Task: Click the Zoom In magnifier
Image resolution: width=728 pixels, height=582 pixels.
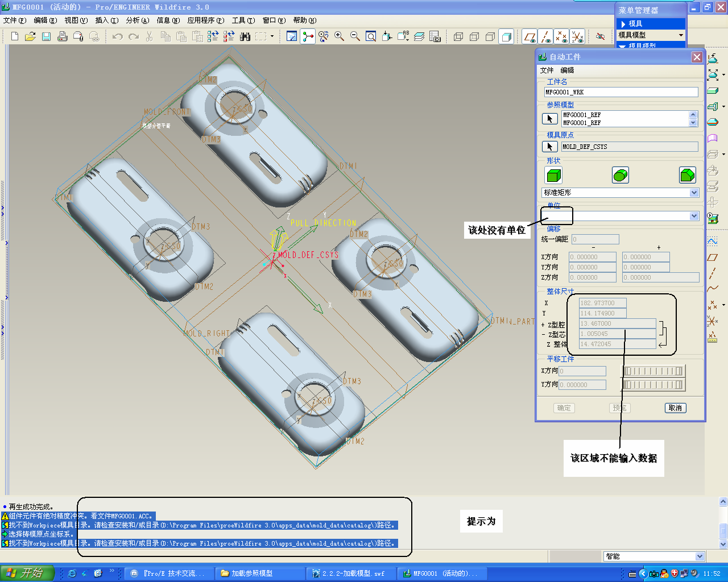Action: pyautogui.click(x=340, y=36)
